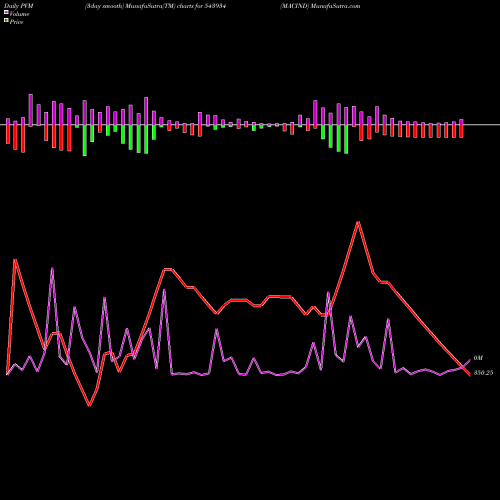500x500 pixels.
Task: Click the '(MACIND) MunafaSutra.com' header text
Action: coord(320,6)
